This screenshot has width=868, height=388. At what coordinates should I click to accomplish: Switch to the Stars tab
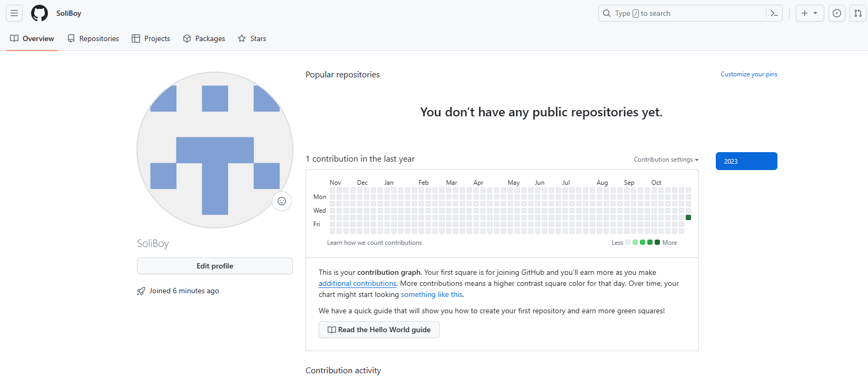click(x=252, y=38)
